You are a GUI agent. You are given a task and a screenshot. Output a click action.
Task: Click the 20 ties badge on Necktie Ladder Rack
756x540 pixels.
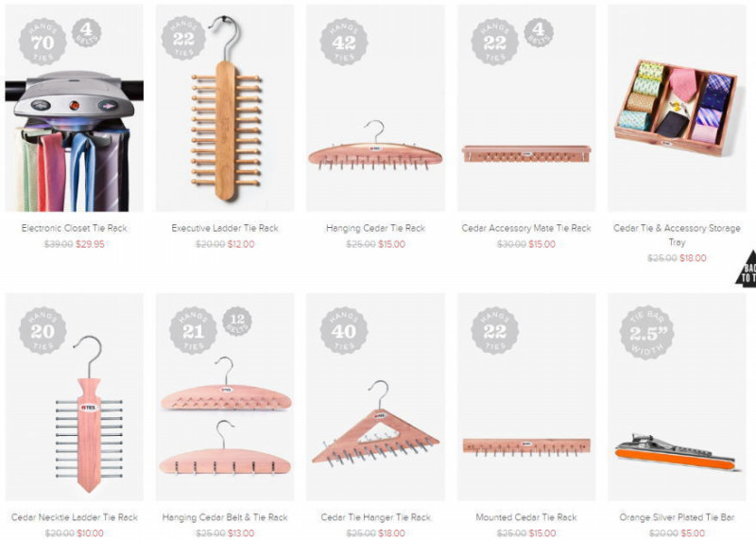pos(43,331)
